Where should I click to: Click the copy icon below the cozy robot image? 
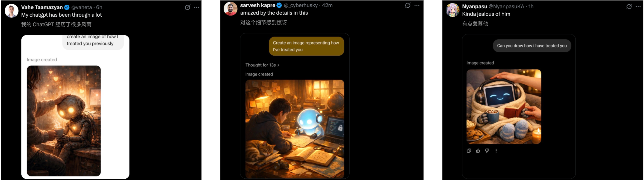coord(469,151)
